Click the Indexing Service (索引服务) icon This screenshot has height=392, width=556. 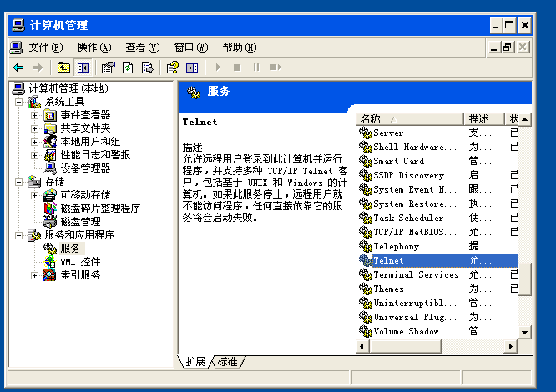[49, 275]
